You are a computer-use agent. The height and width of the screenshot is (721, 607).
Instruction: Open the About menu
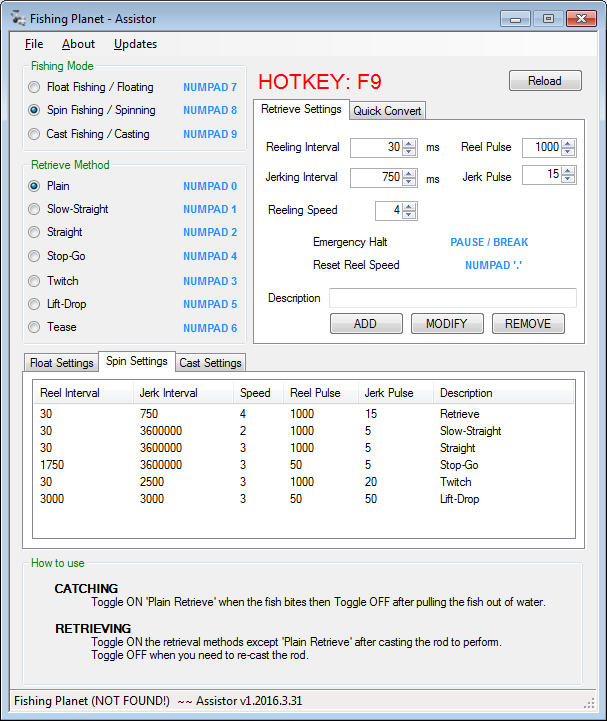click(x=78, y=44)
